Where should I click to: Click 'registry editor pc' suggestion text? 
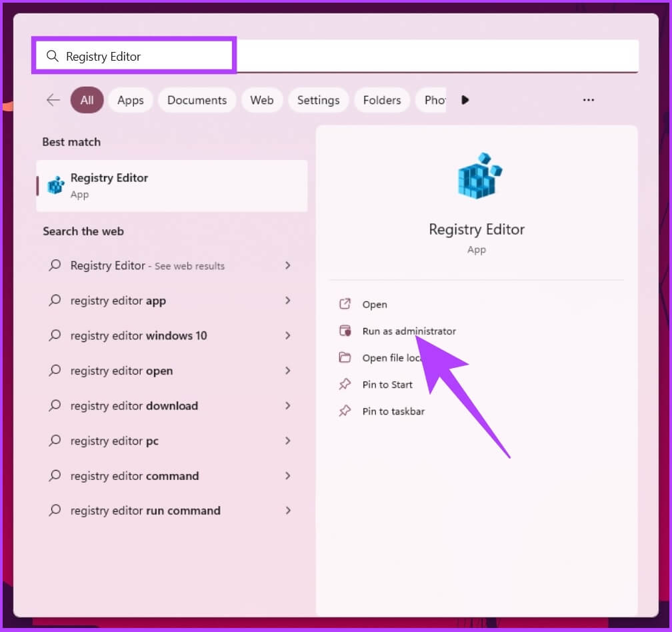click(115, 441)
